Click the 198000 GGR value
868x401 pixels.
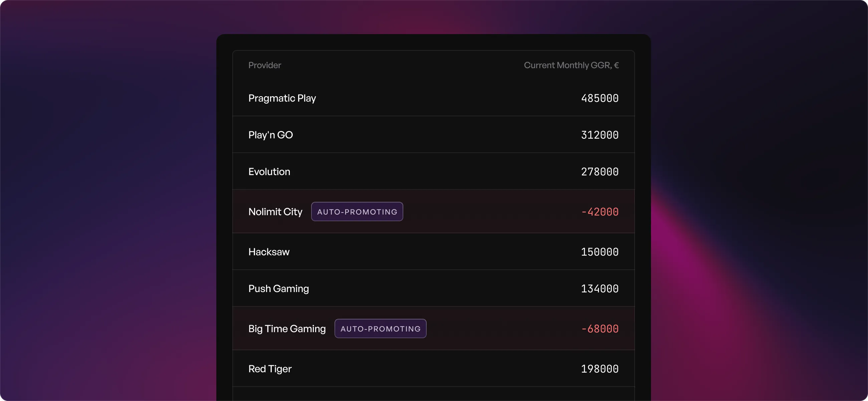(600, 369)
